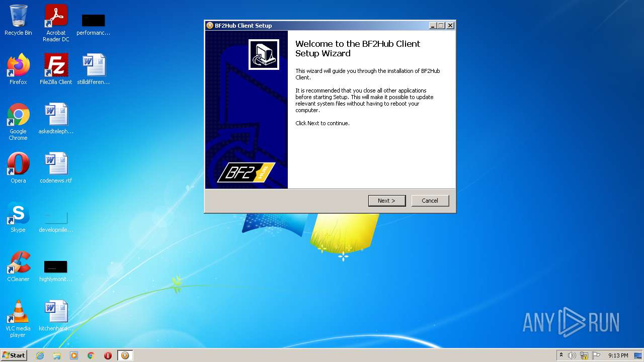Close the BF2Hub Client Setup window
This screenshot has width=644, height=362.
[x=450, y=26]
